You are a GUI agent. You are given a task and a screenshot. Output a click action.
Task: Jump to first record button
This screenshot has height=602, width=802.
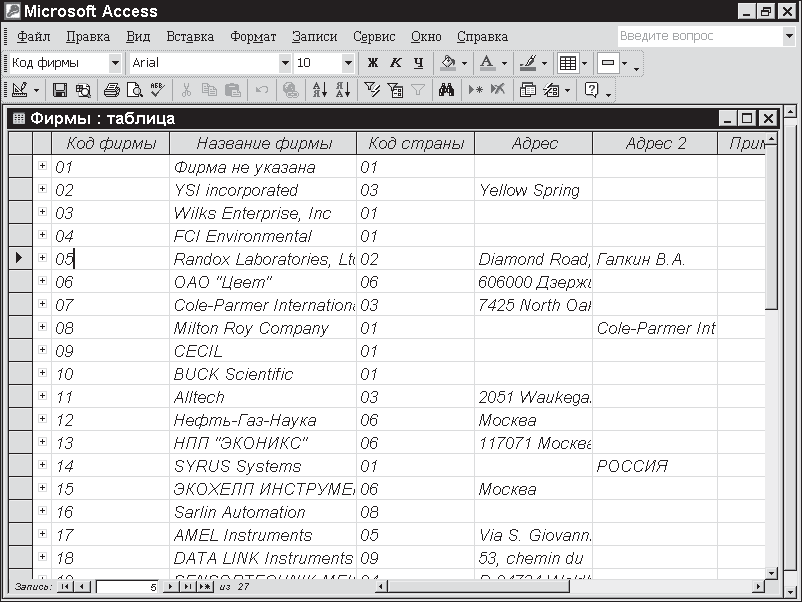tap(66, 587)
